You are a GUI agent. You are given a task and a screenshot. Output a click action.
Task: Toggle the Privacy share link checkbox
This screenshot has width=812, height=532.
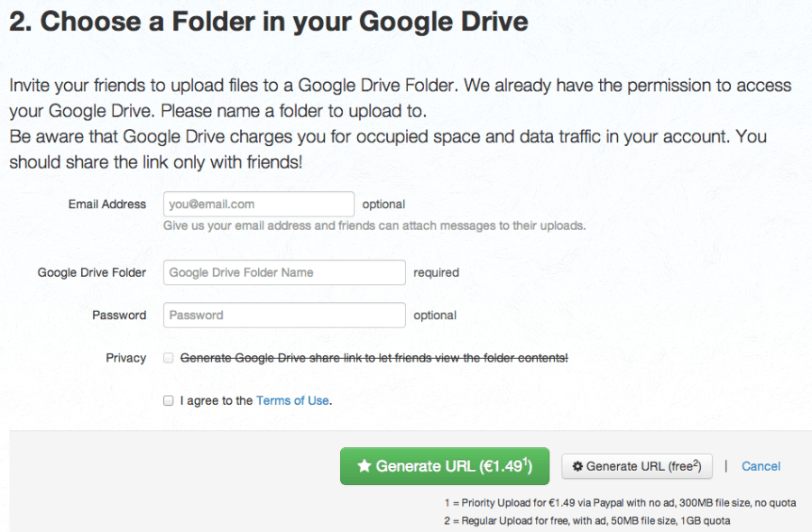pyautogui.click(x=169, y=358)
